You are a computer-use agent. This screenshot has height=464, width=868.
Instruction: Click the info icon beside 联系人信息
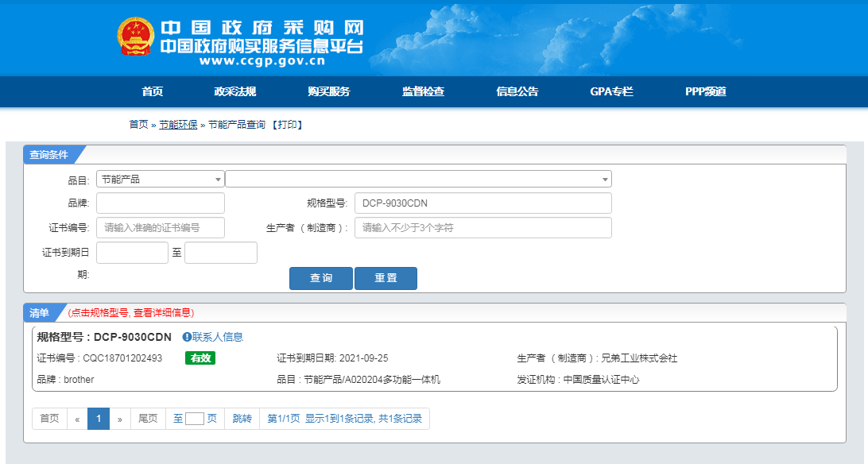[x=187, y=337]
